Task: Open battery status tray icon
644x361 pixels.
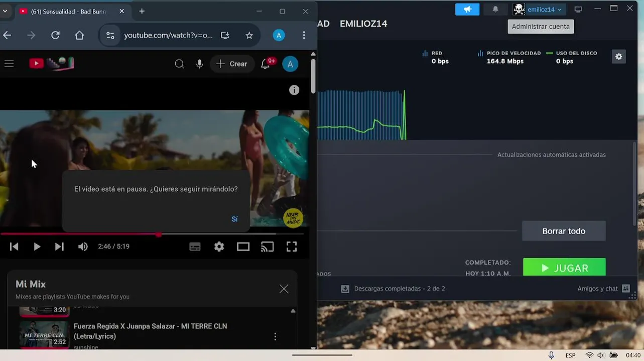Action: pos(613,355)
